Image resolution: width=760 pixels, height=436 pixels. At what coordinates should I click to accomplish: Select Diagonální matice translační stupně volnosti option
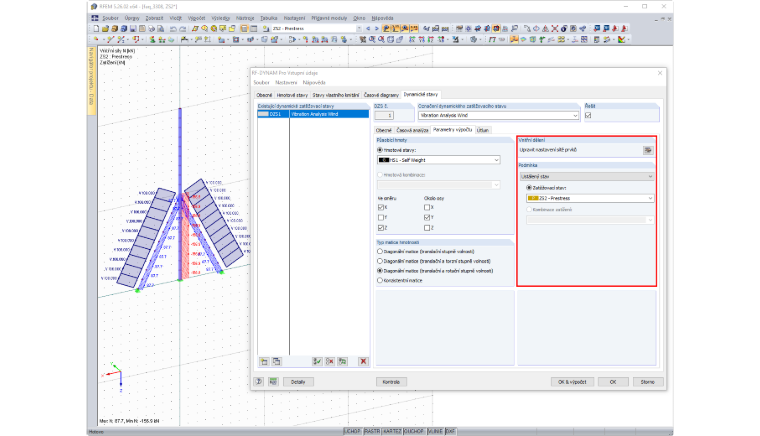[380, 251]
